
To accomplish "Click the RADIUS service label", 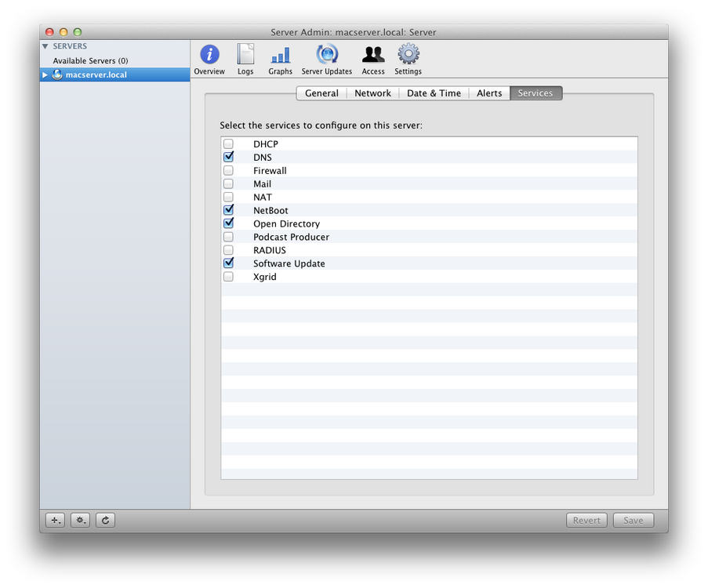I will pyautogui.click(x=270, y=250).
